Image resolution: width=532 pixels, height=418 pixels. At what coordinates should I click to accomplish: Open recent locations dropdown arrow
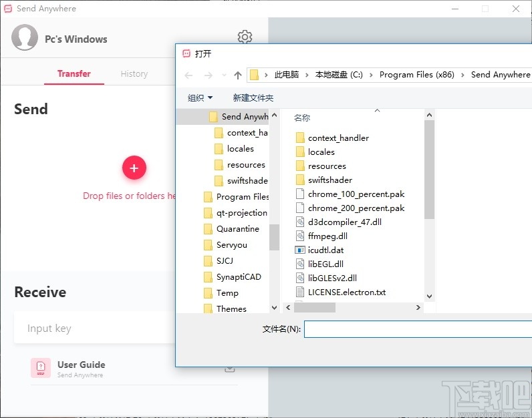pyautogui.click(x=224, y=75)
